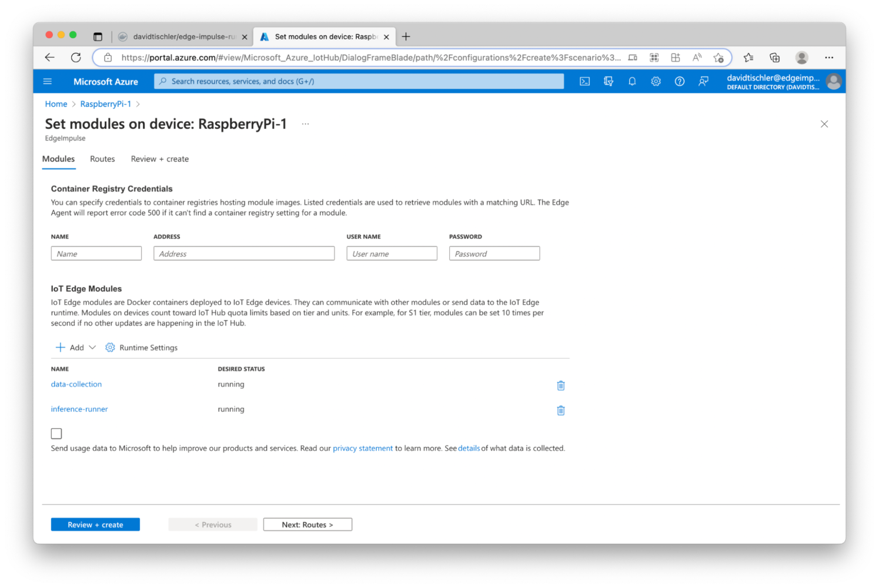Switch to the Modules tab
Viewport: 879px width, 588px height.
pos(58,159)
